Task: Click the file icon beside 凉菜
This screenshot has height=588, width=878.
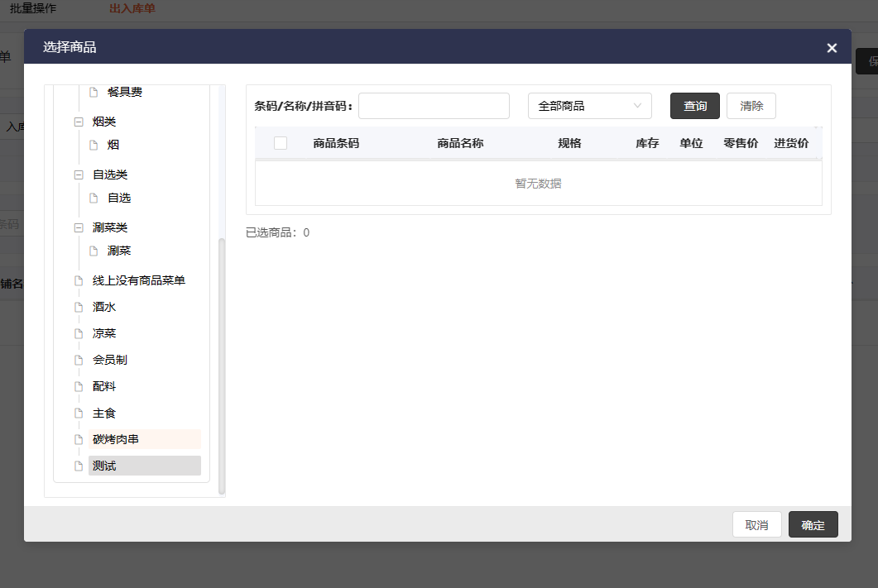Action: pos(79,333)
